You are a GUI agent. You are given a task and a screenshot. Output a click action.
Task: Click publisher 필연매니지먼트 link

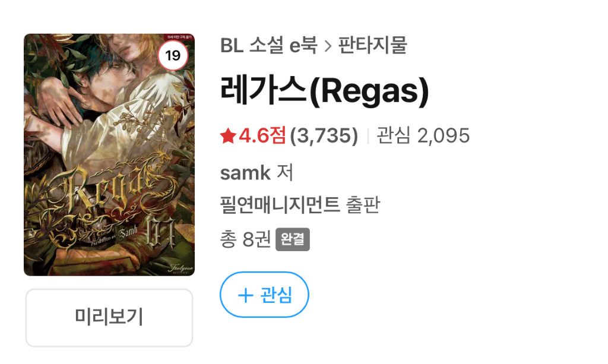pos(280,205)
